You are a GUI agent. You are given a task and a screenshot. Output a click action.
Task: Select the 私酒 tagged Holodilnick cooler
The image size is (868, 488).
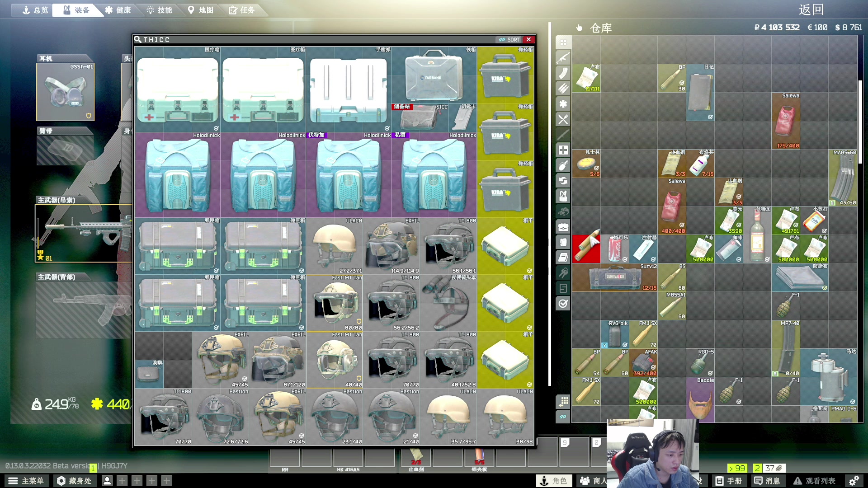[x=434, y=175]
